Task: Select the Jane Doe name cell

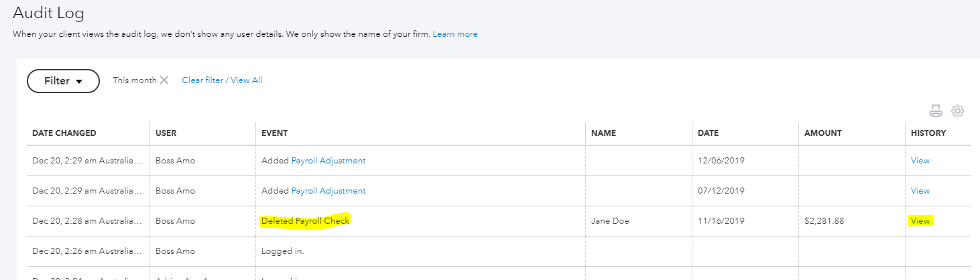Action: click(610, 221)
